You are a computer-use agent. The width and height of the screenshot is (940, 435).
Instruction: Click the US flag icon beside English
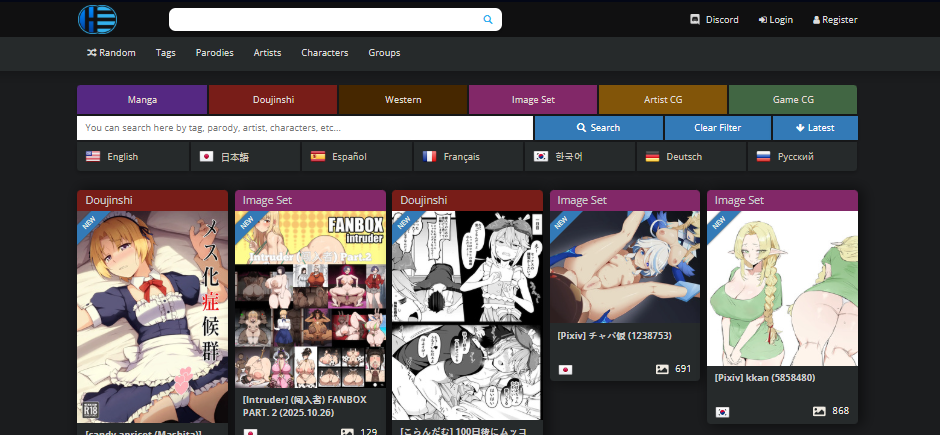click(93, 156)
